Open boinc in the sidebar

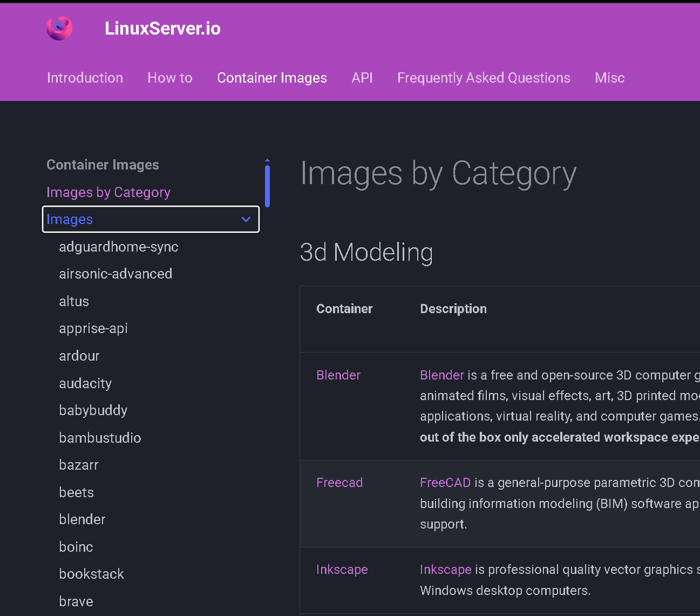point(76,547)
